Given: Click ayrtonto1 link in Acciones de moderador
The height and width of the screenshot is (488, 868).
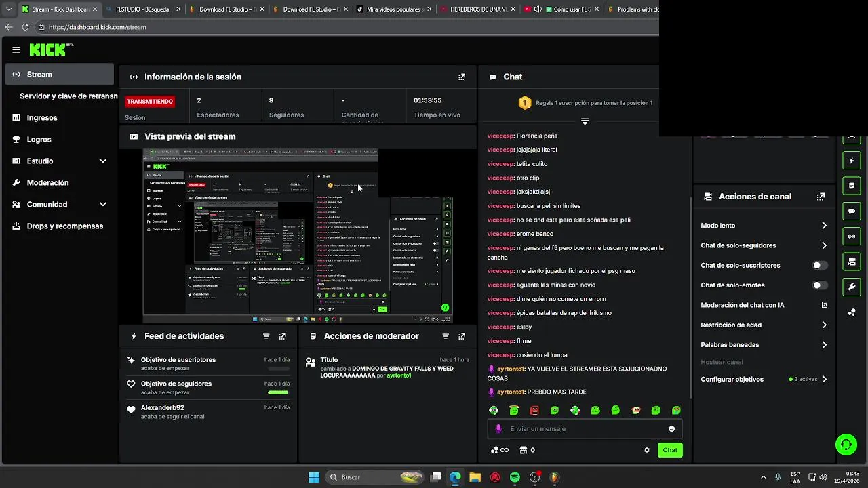Looking at the screenshot, I should [x=399, y=375].
